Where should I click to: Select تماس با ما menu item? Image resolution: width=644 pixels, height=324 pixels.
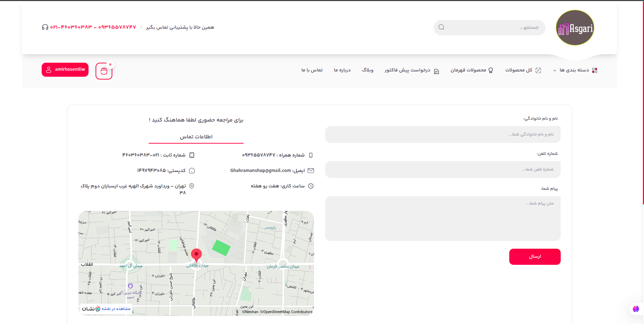[312, 70]
